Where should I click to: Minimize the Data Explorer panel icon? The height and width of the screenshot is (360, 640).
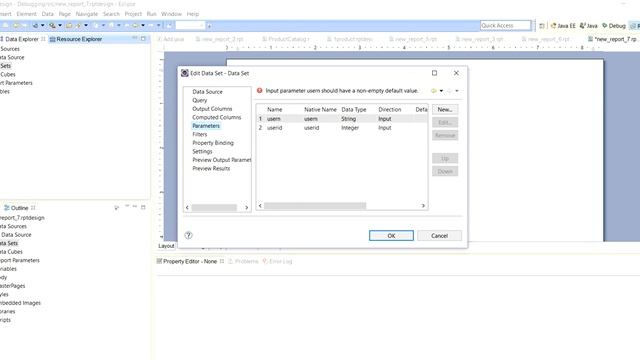(x=134, y=38)
